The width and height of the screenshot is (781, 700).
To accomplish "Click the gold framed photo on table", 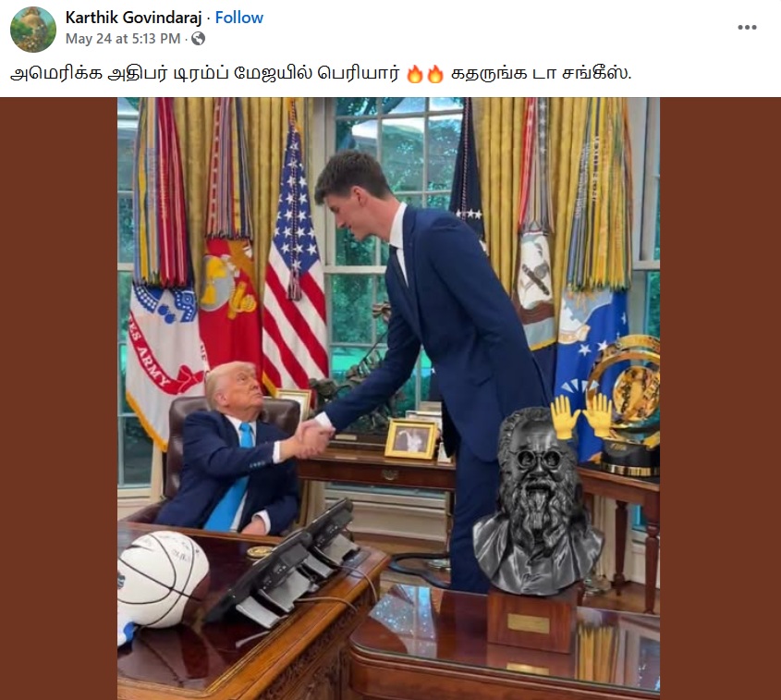I will pos(411,439).
